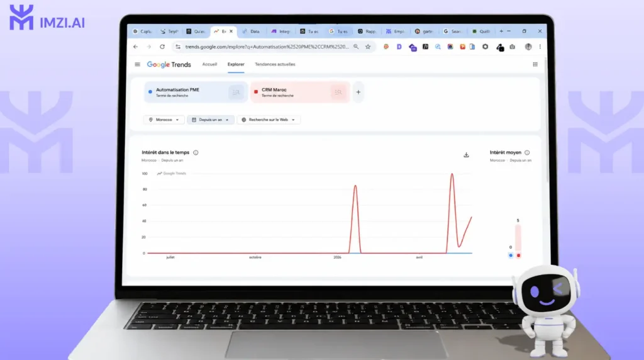Switch to the TinyP browser tab
Screen dimensions: 644x360
[x=169, y=31]
